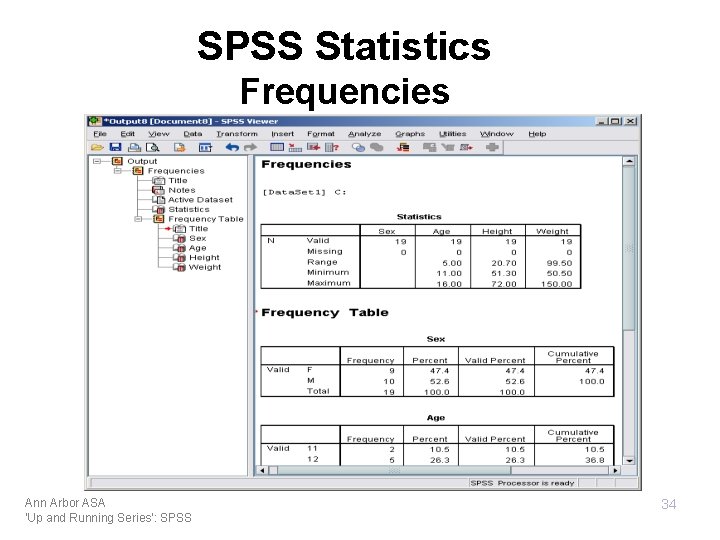Click 'SPSS Processor is ready' status text
Image resolution: width=720 pixels, height=540 pixels.
click(x=523, y=483)
